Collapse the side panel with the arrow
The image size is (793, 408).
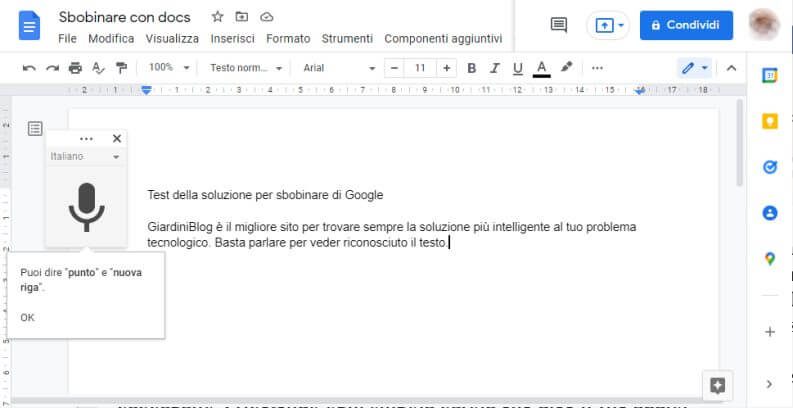coord(770,384)
